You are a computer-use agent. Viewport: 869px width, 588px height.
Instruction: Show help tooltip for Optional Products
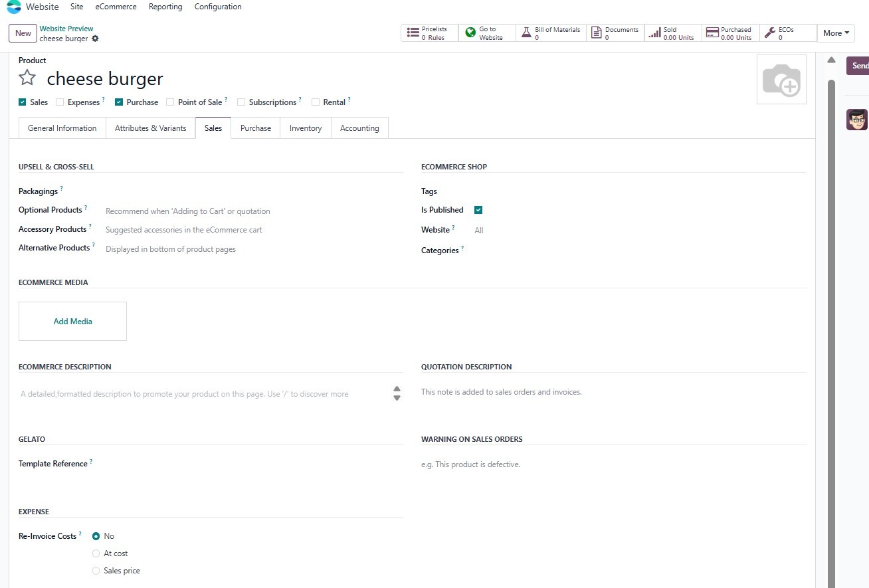coord(86,207)
